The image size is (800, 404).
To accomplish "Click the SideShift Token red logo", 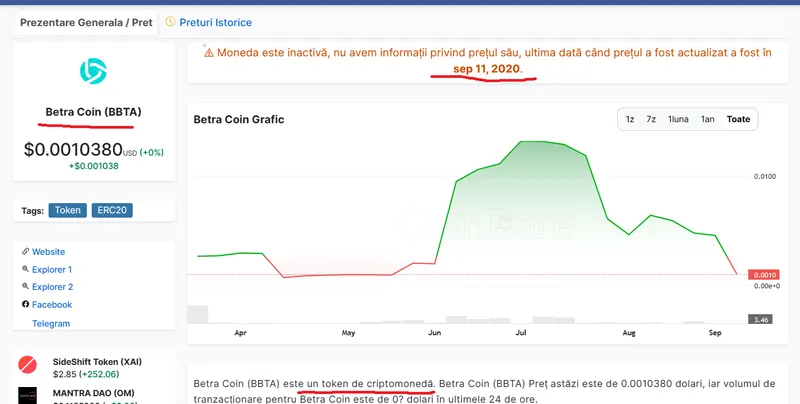I will coord(28,365).
